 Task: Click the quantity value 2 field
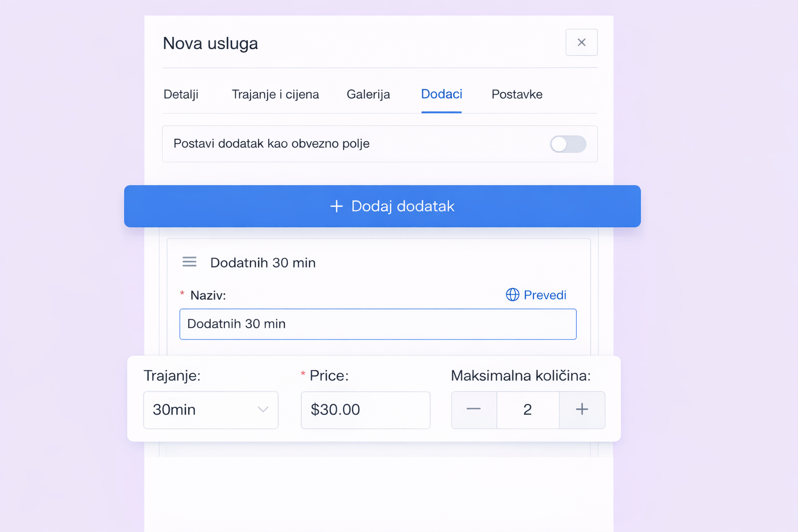pyautogui.click(x=528, y=410)
